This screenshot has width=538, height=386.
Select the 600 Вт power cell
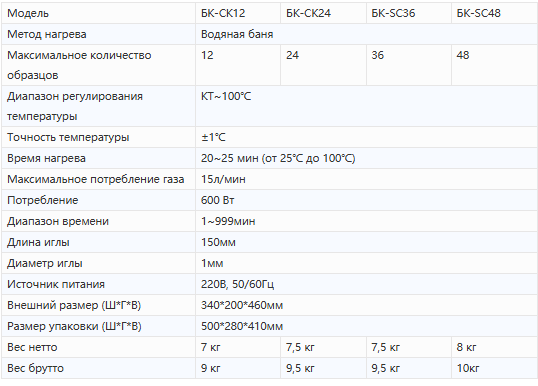366,200
